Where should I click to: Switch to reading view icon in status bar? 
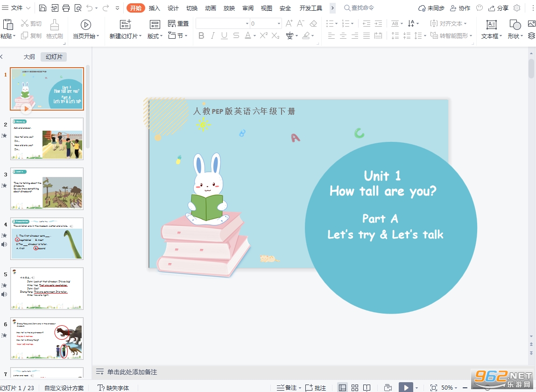(367, 387)
